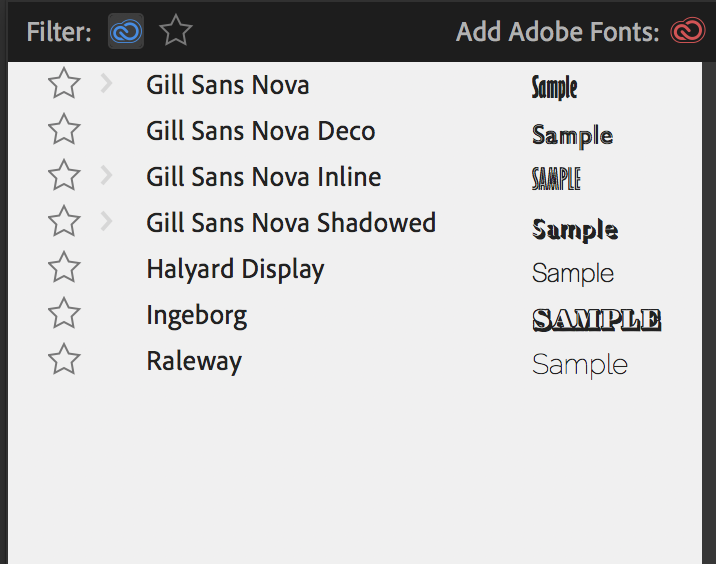Toggle the Adobe Fonts cloud filter

pos(126,31)
